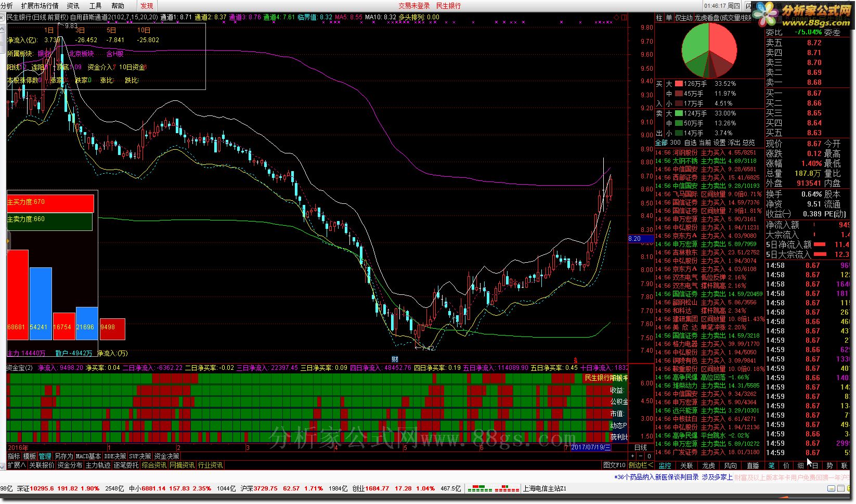Viewport: 856px width, 504px height.
Task: Select the 全部 filter
Action: click(x=661, y=143)
